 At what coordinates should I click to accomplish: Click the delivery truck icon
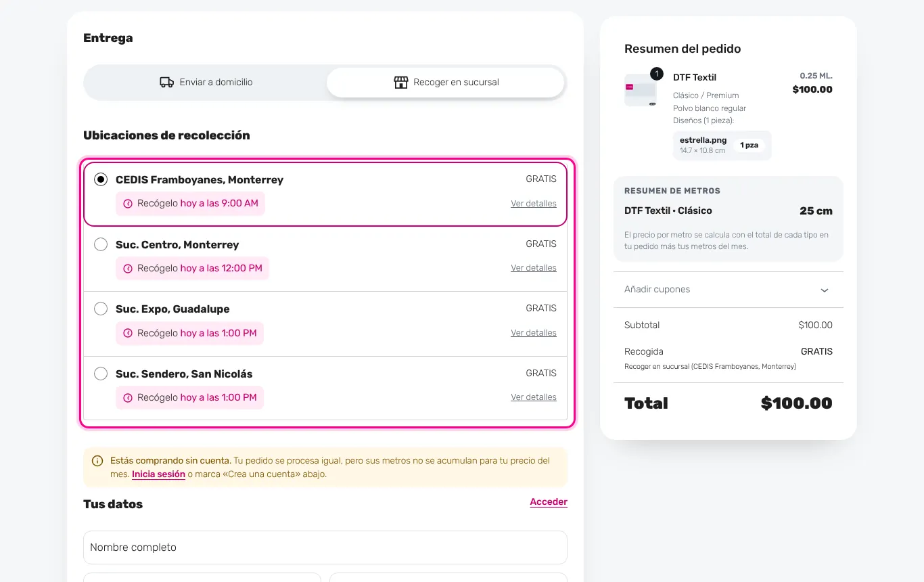(x=166, y=83)
